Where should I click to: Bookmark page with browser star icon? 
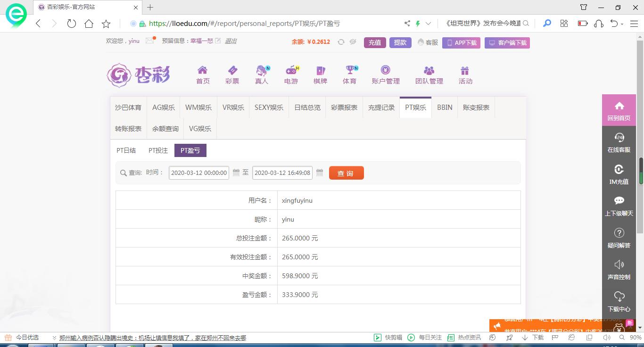[x=106, y=24]
